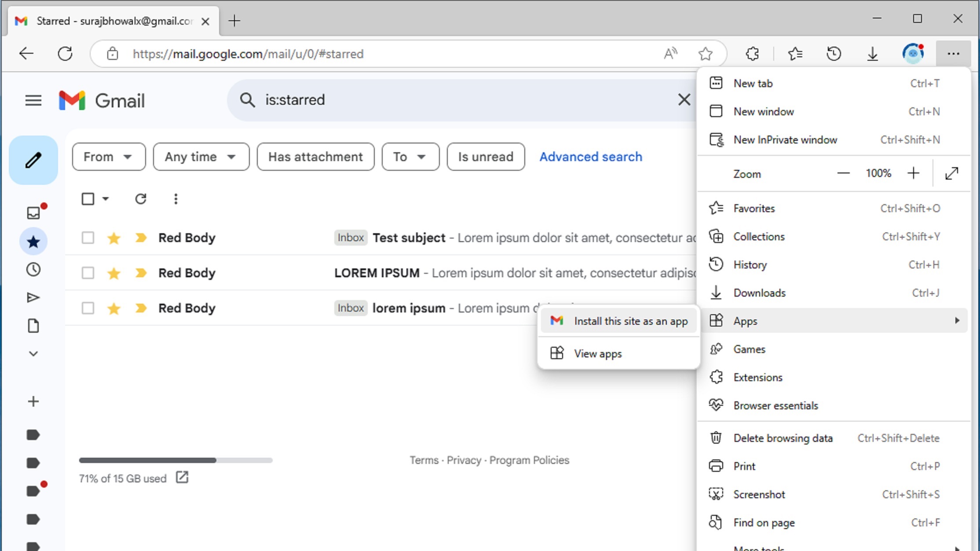Image resolution: width=980 pixels, height=551 pixels.
Task: Toggle the Is unread filter chip
Action: point(486,157)
